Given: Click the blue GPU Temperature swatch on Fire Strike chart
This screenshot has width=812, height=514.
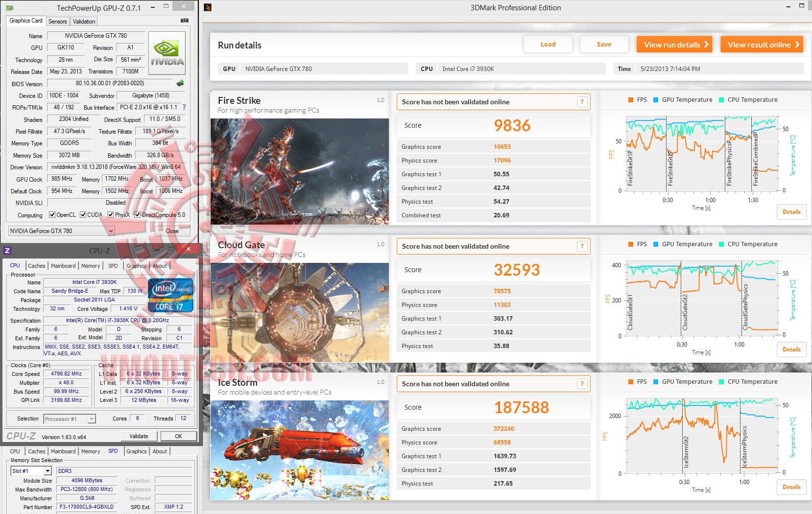Looking at the screenshot, I should [x=656, y=100].
